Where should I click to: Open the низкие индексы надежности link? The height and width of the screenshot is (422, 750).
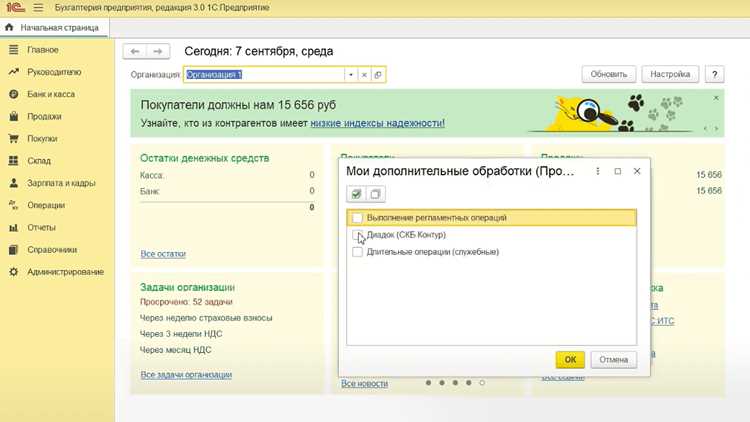(x=377, y=123)
